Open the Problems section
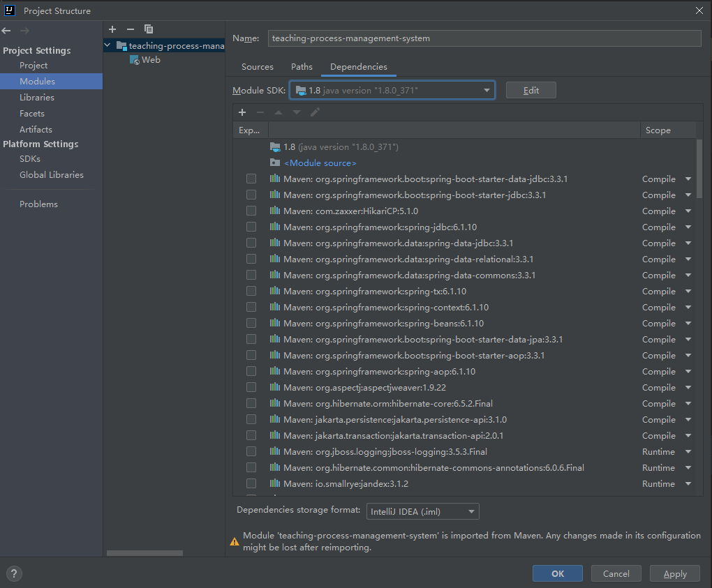Image resolution: width=712 pixels, height=588 pixels. coord(38,204)
